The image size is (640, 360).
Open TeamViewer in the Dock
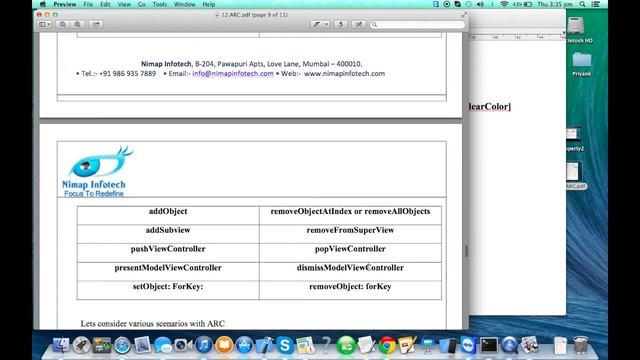coord(468,345)
